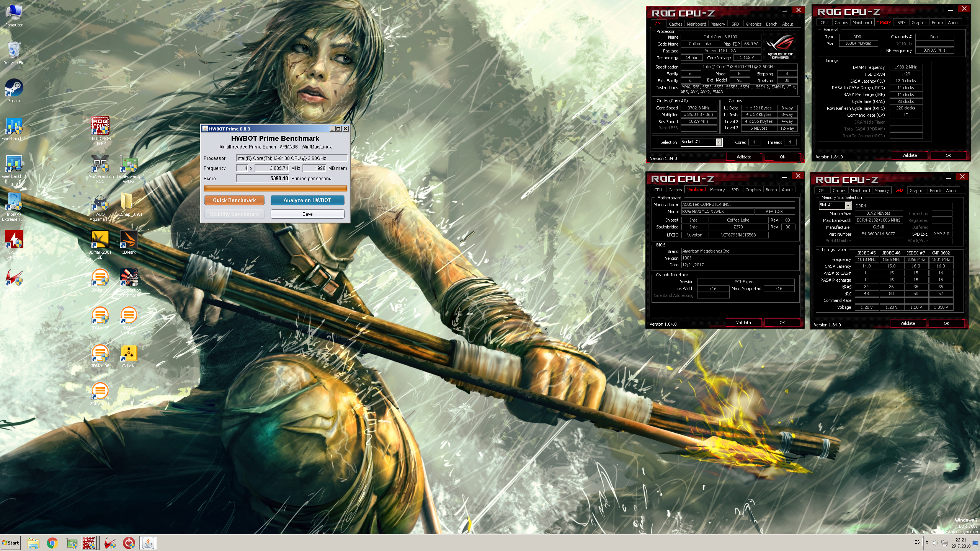980x551 pixels.
Task: Select the OCSnap_0.9.1 folder icon
Action: 129,205
